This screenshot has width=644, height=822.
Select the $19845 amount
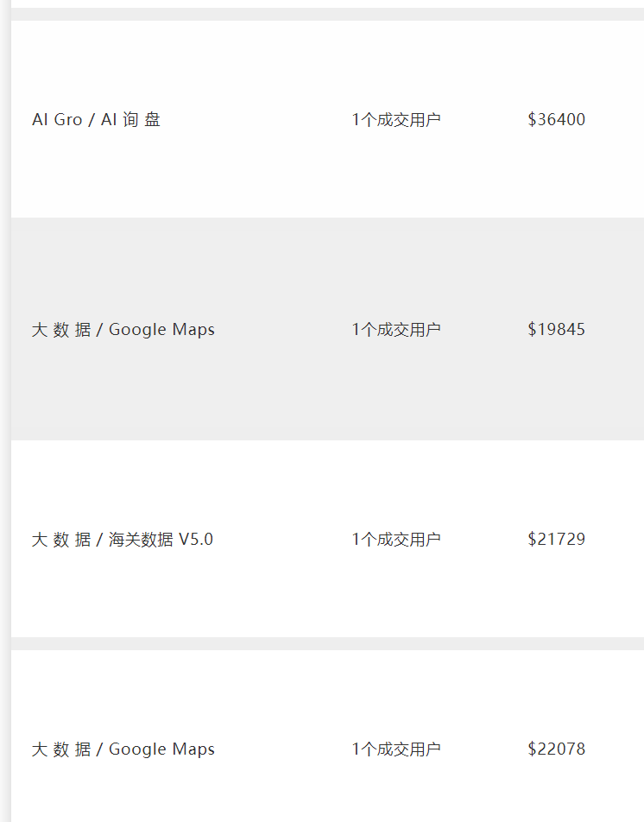click(556, 330)
